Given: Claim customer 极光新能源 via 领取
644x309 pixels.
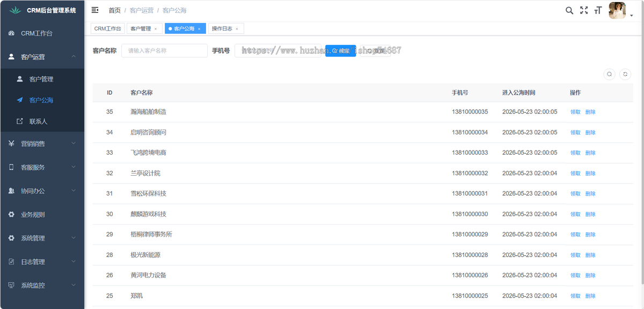Looking at the screenshot, I should (x=575, y=255).
